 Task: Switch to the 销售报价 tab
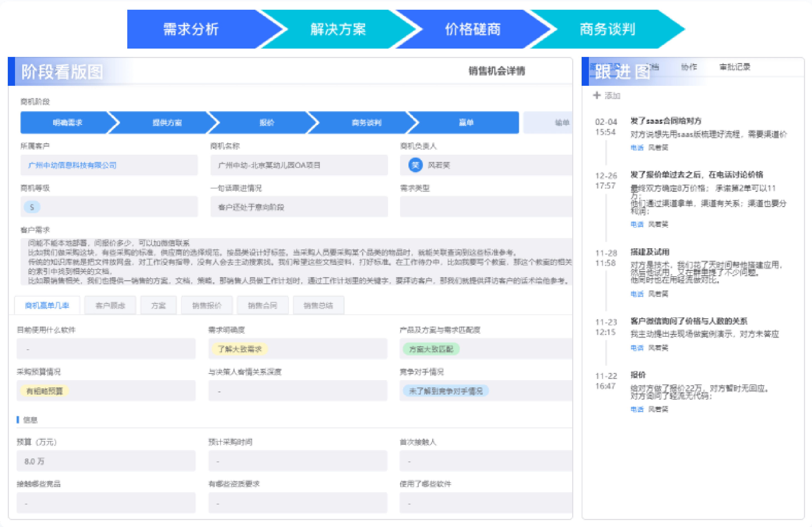point(207,305)
